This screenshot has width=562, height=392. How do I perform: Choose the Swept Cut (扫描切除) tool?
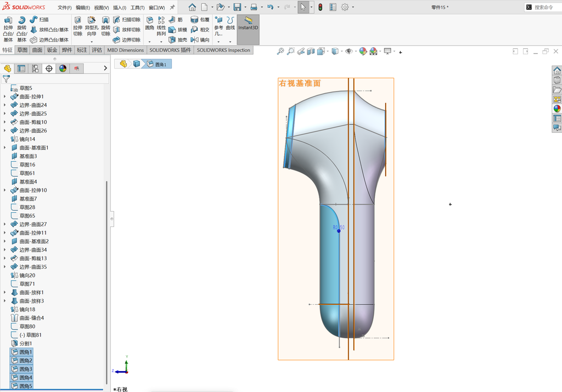coord(127,20)
